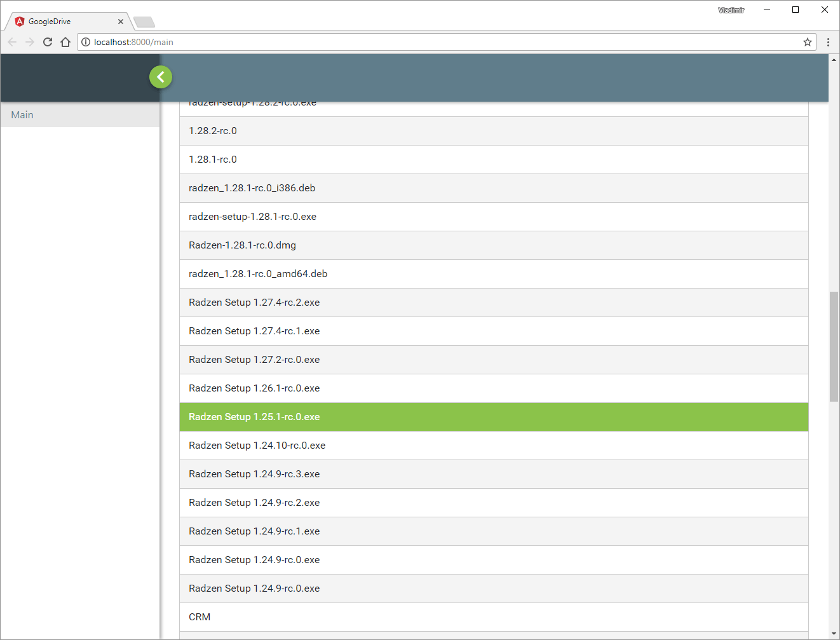Click the browser back arrow
This screenshot has height=640, width=840.
coord(12,42)
